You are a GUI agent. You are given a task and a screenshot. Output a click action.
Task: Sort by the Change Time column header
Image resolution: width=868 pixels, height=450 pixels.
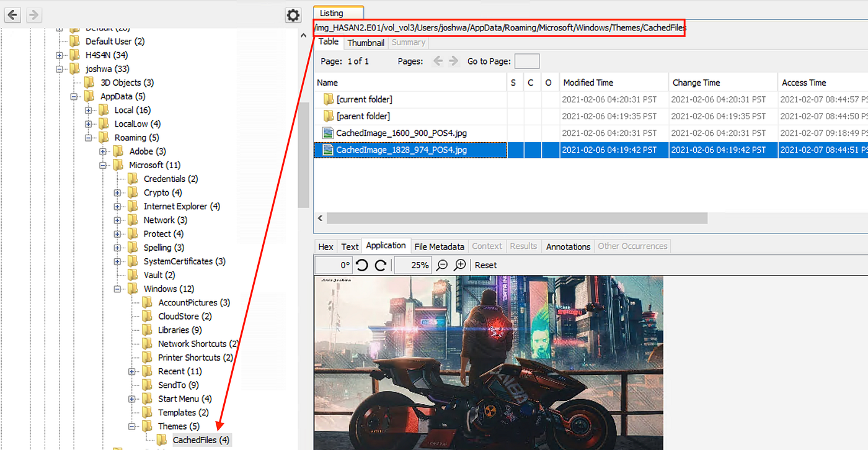[723, 83]
